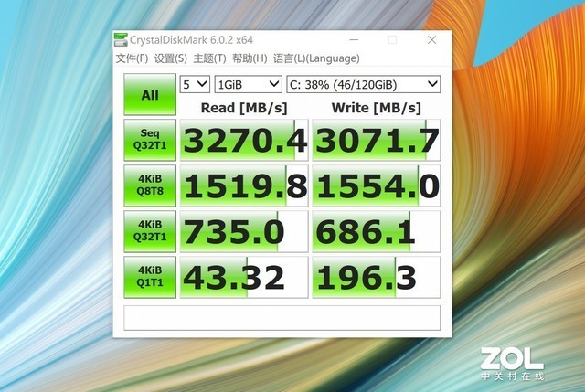The image size is (585, 392).
Task: Click the Write [MB/s] column header
Action: [x=376, y=108]
